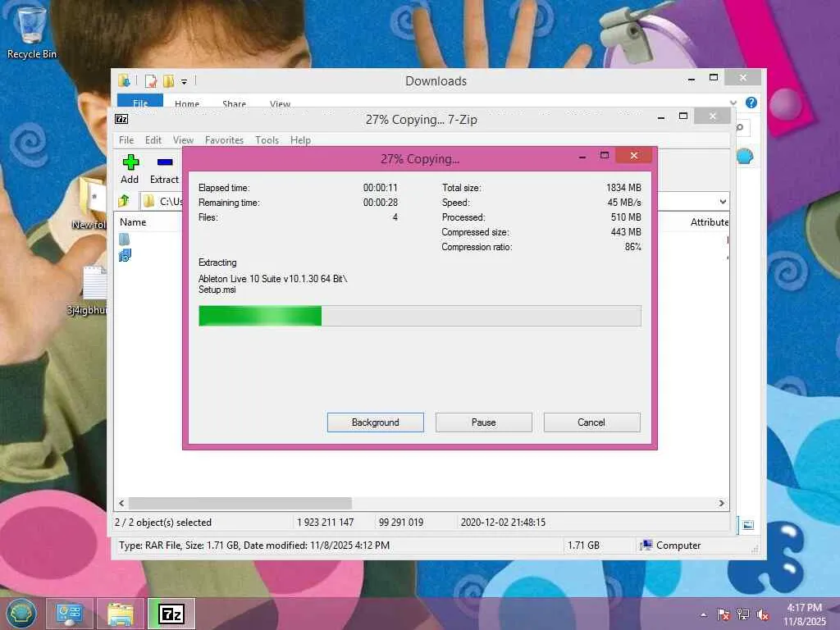Click the scroll right arrow in 7-Zip list
840x630 pixels.
pyautogui.click(x=722, y=503)
